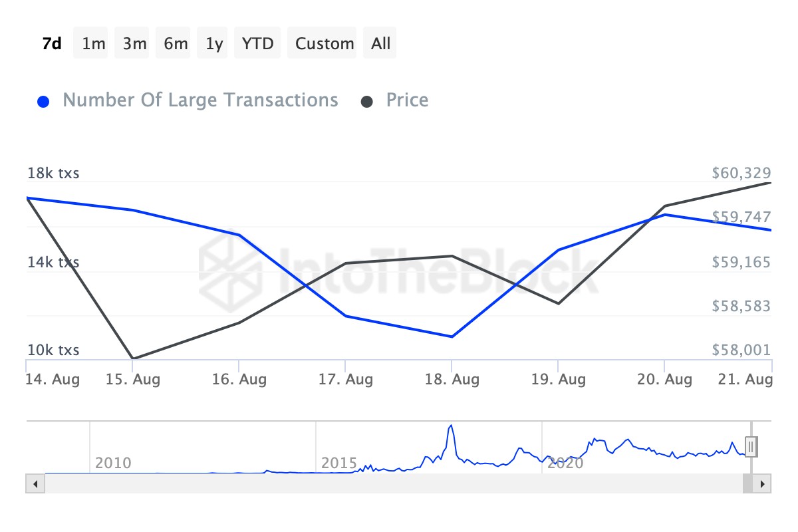Toggle the Price series visibility
This screenshot has width=798, height=532.
click(407, 100)
